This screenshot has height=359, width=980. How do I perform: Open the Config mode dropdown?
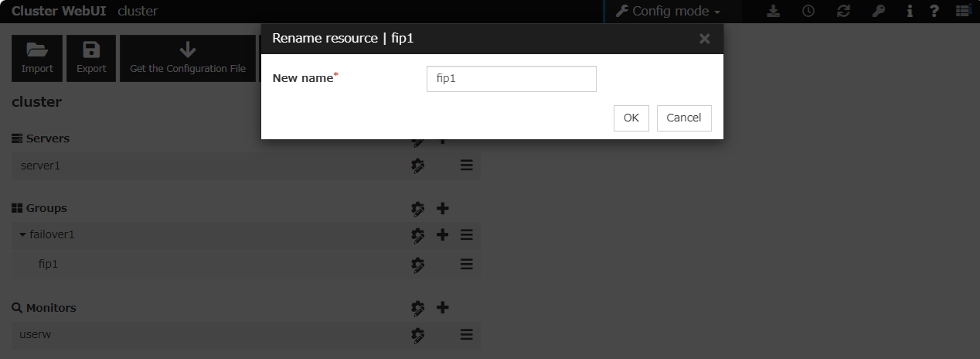[668, 12]
